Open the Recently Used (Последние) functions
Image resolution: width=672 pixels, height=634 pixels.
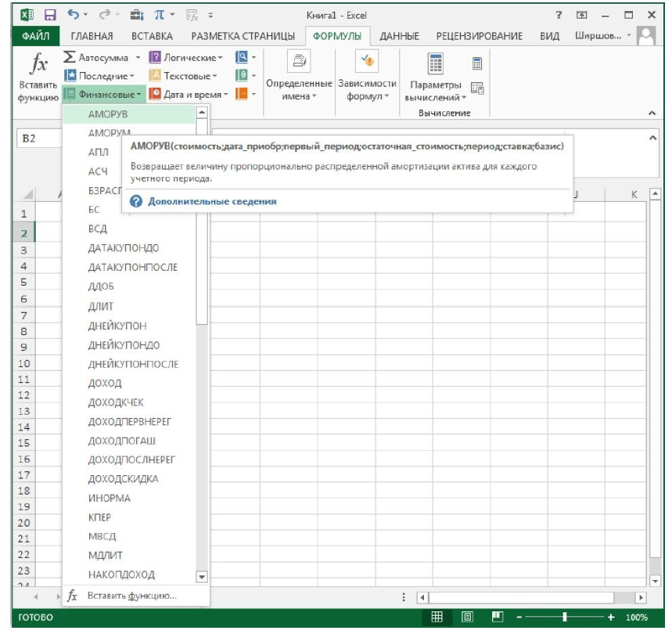click(99, 76)
